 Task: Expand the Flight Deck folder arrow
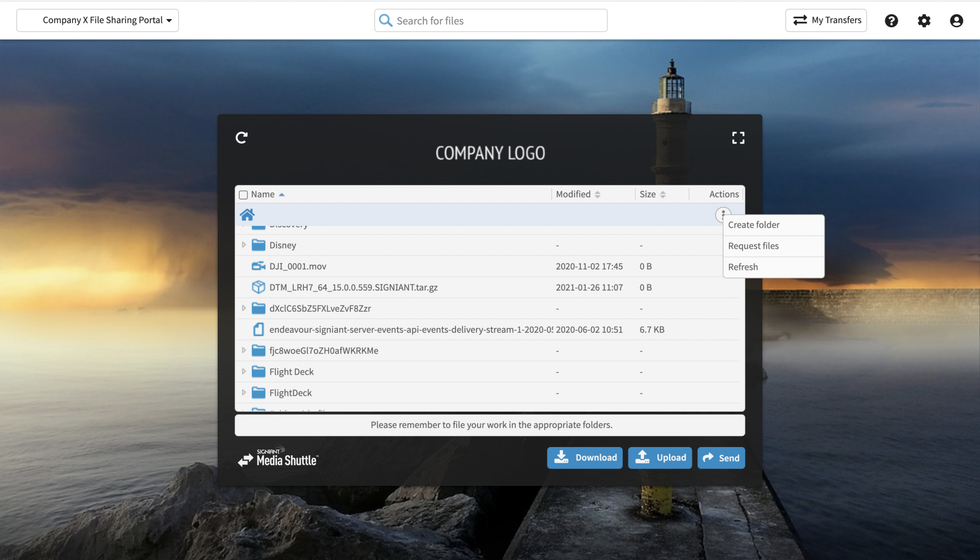[244, 371]
